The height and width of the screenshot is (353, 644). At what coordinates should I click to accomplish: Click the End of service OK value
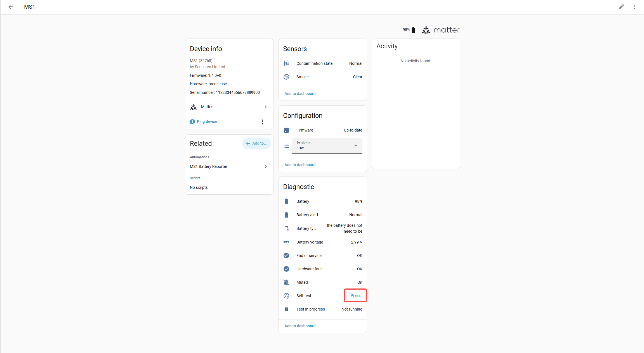tap(360, 256)
